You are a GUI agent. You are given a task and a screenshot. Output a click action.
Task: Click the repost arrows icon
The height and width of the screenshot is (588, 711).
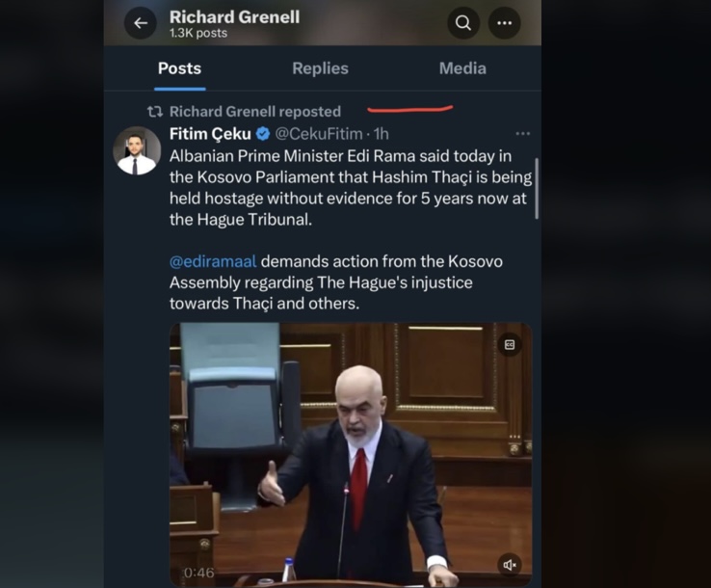(x=155, y=112)
